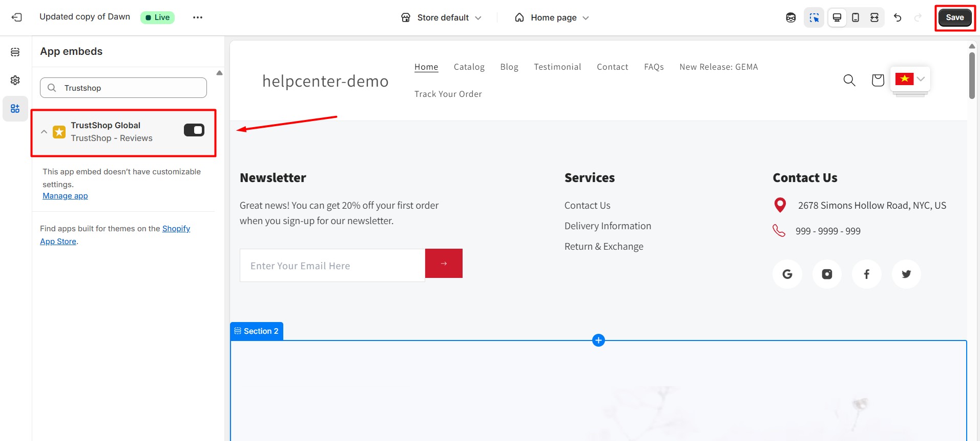The image size is (980, 441).
Task: Open Theme settings gear icon
Action: tap(15, 80)
